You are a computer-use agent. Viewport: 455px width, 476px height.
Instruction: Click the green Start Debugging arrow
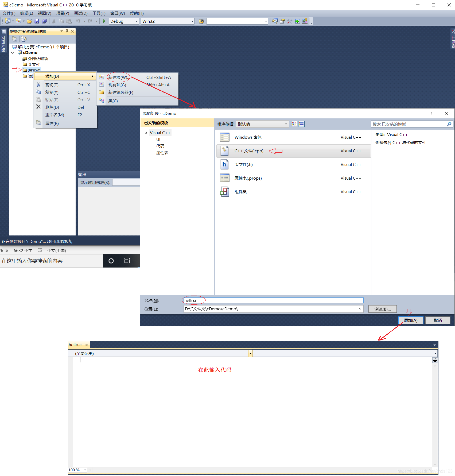[104, 21]
